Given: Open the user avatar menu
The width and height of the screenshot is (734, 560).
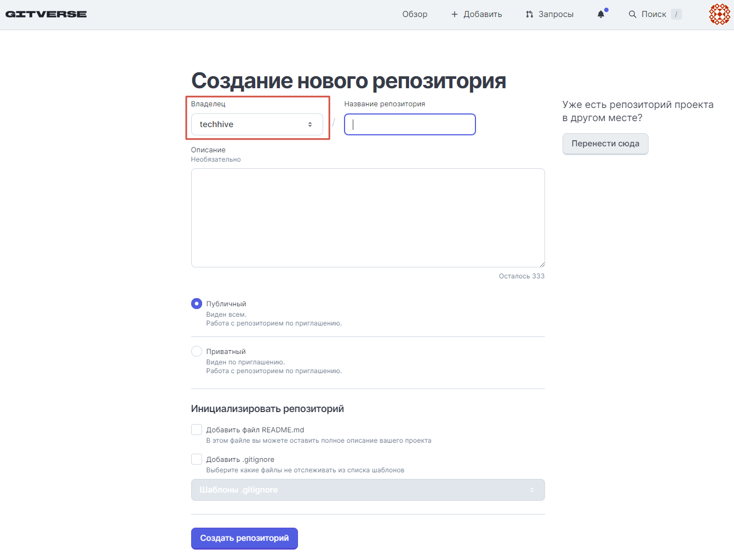Looking at the screenshot, I should pos(720,14).
